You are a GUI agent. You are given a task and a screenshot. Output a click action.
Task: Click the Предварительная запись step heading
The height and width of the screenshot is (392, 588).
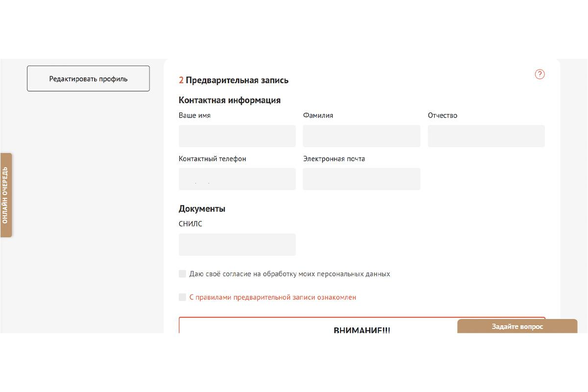(x=237, y=80)
